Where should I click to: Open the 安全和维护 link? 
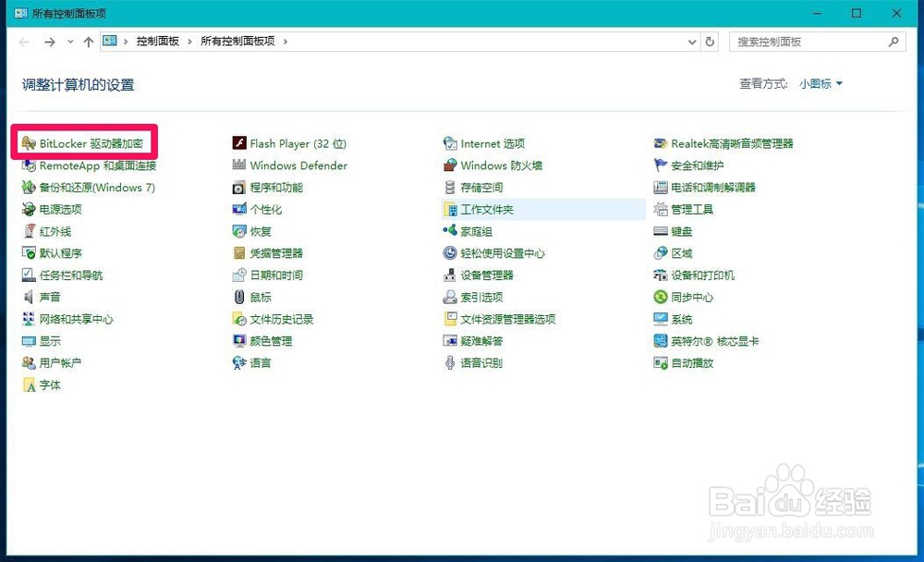pyautogui.click(x=697, y=165)
